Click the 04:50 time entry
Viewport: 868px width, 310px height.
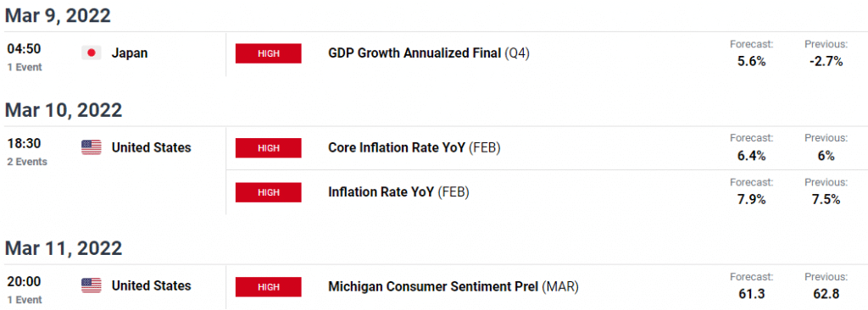point(24,48)
